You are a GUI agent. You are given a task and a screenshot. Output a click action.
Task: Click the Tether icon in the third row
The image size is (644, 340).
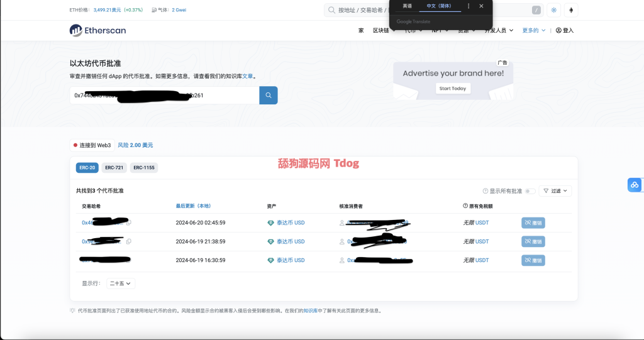pos(271,260)
